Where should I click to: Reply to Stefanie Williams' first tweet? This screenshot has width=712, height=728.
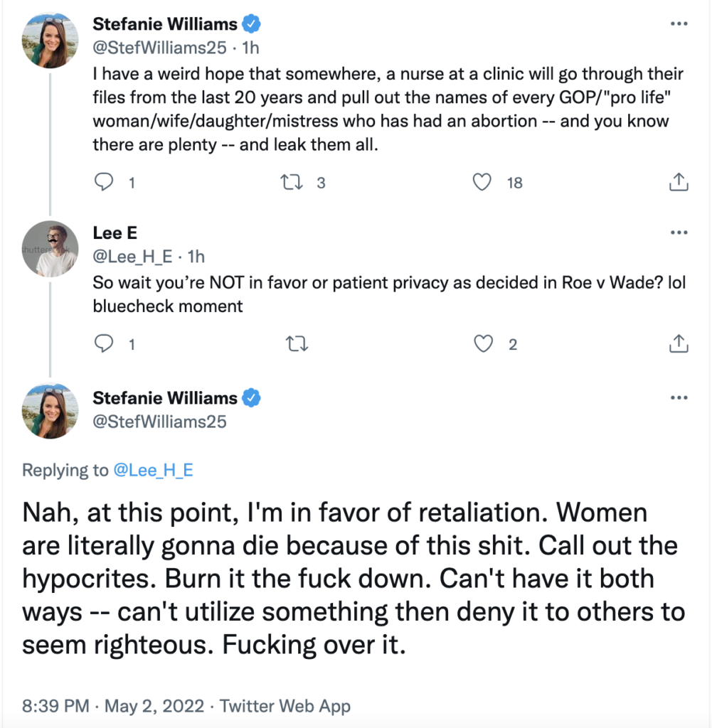pos(105,183)
